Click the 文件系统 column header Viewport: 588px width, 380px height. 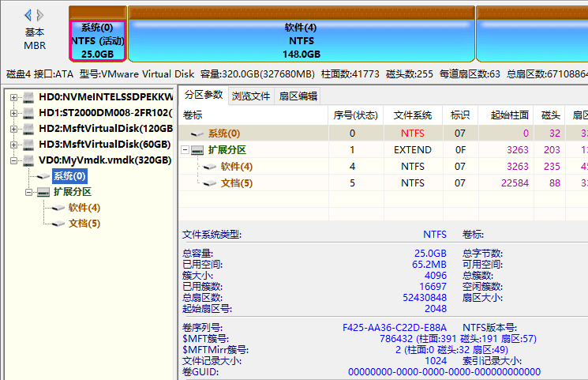[413, 115]
